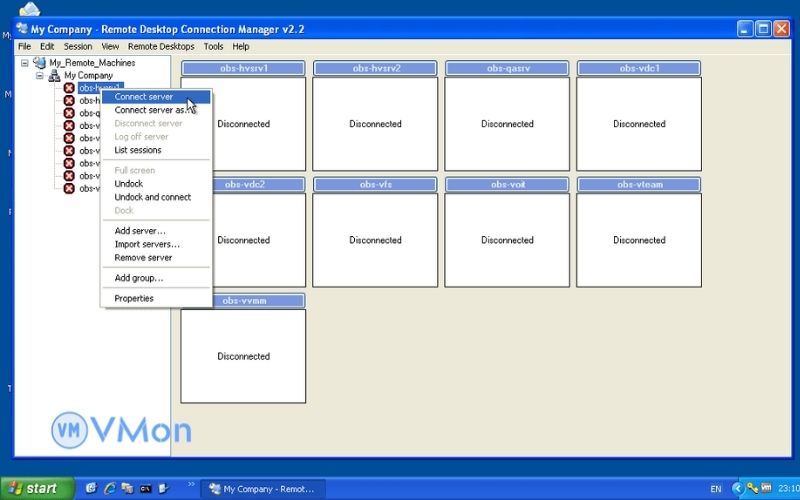This screenshot has width=800, height=500.
Task: Click the taskbar clock
Action: (x=788, y=489)
